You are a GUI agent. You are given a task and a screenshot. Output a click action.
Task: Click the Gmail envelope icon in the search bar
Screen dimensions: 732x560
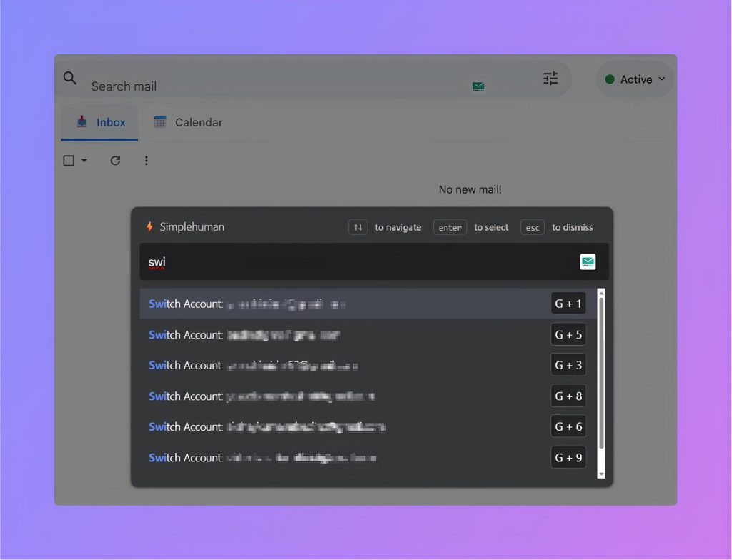tap(478, 85)
